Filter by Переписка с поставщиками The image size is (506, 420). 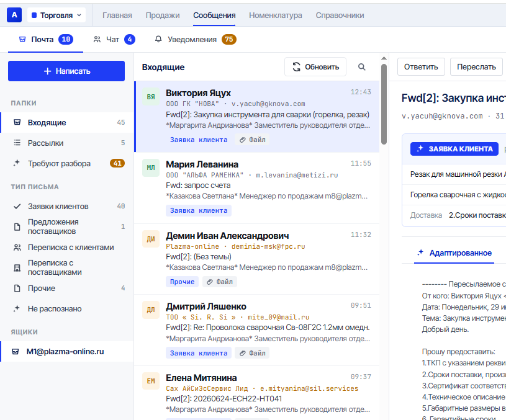[67, 268]
